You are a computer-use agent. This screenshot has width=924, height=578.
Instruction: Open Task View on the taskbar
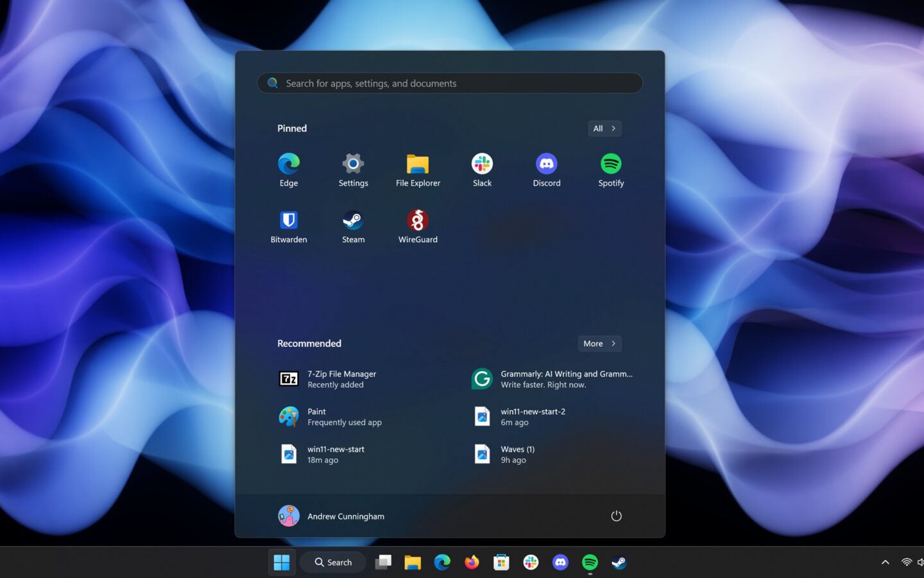click(x=383, y=562)
